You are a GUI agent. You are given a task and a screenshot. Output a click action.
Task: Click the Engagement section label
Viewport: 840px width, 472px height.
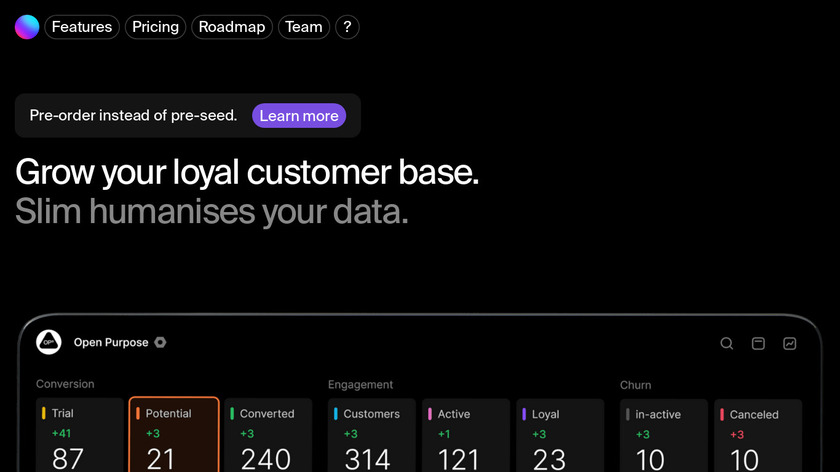click(x=360, y=385)
